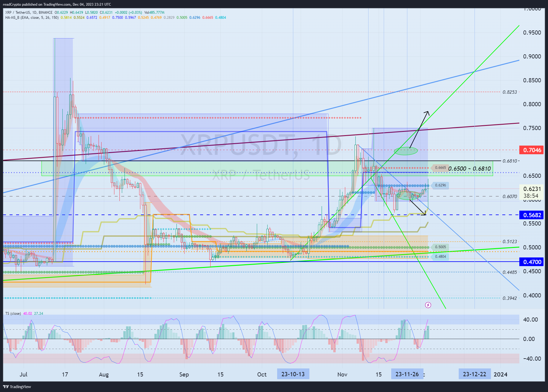Click the 0.4485 level label
The width and height of the screenshot is (548, 392).
(x=510, y=272)
